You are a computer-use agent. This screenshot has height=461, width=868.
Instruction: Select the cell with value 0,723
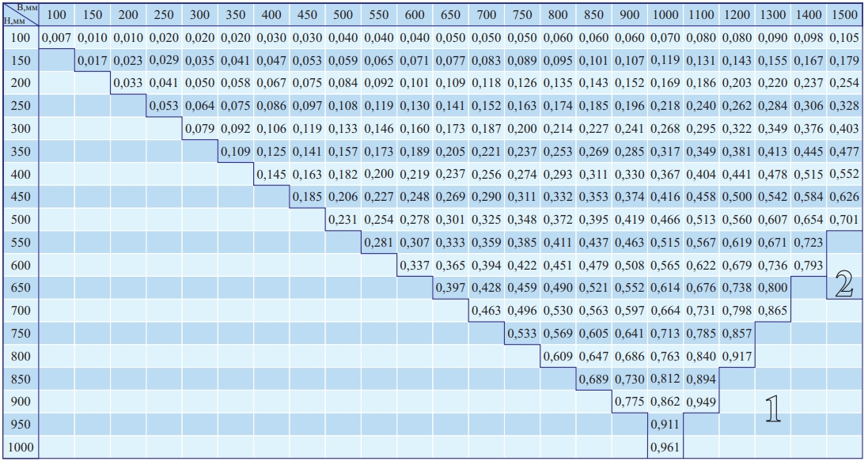pyautogui.click(x=809, y=242)
